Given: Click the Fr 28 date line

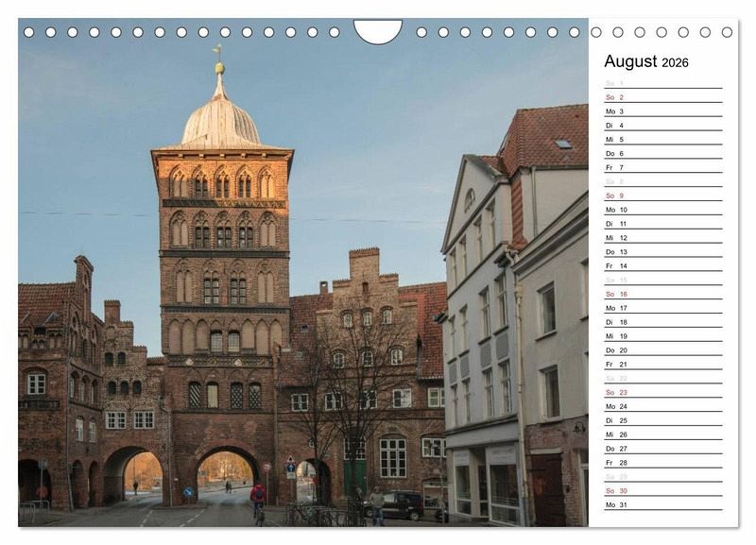Looking at the screenshot, I should coord(661,463).
